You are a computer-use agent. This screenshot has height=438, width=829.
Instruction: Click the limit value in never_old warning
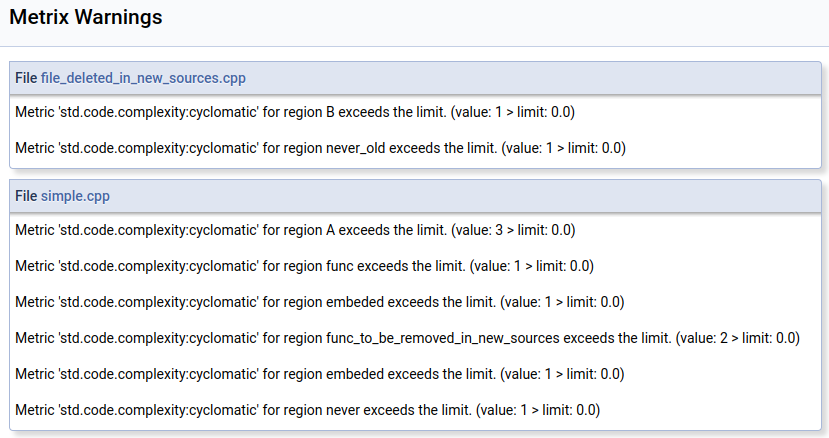click(x=610, y=148)
